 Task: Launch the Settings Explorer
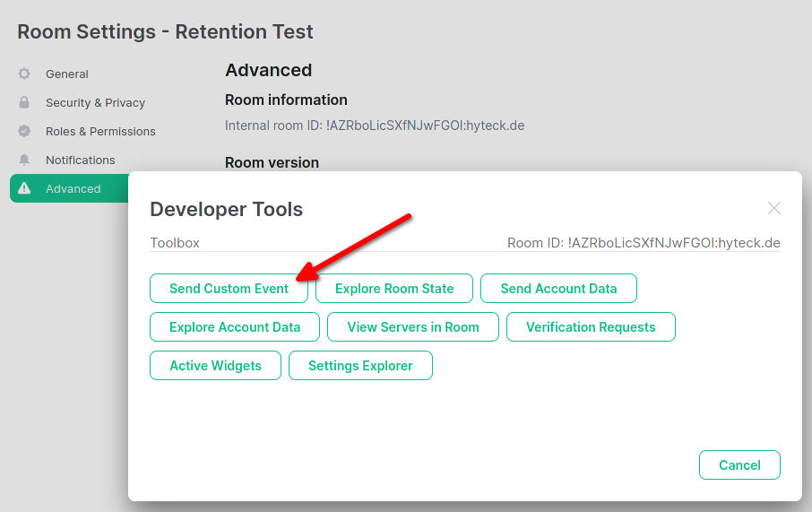[x=360, y=366]
